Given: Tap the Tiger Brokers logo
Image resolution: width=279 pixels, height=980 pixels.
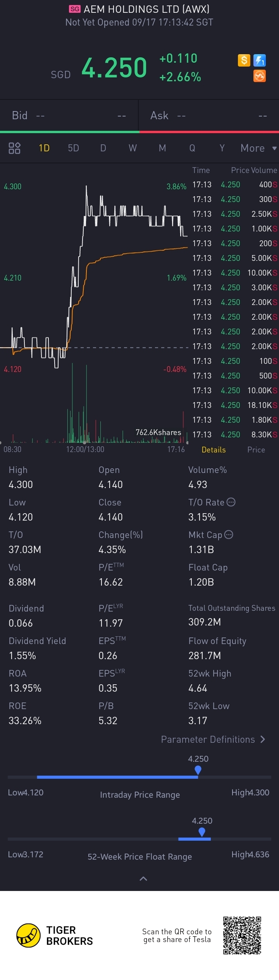Looking at the screenshot, I should coord(55,935).
